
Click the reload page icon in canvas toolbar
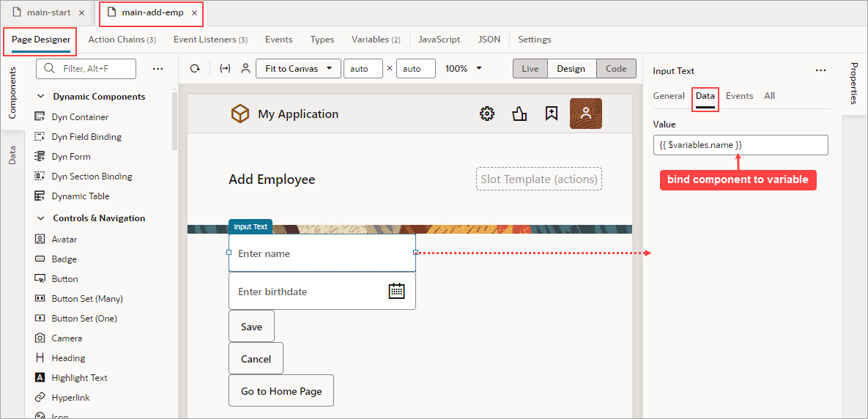[194, 69]
